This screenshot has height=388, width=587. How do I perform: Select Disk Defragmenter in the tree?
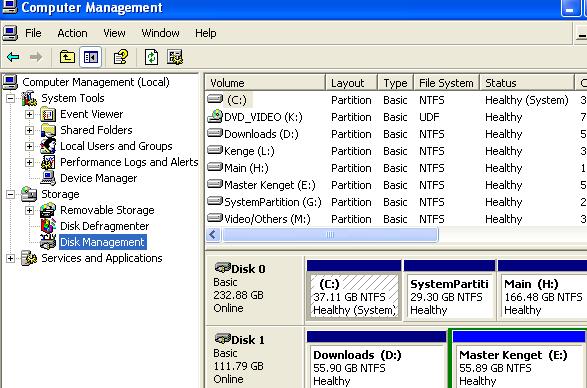point(104,226)
